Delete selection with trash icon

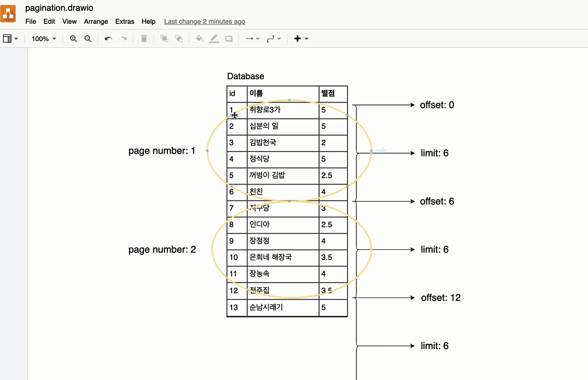tap(144, 39)
